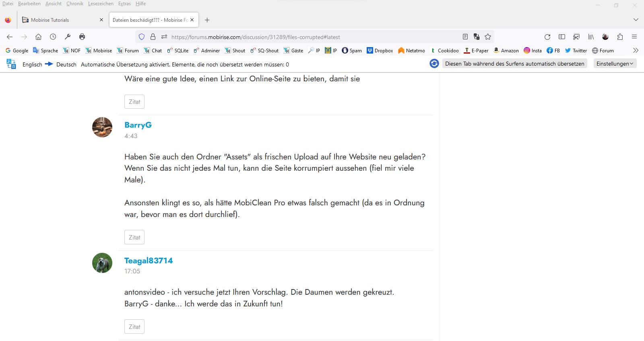Toggle the sidebar view button
This screenshot has width=644, height=341.
562,37
